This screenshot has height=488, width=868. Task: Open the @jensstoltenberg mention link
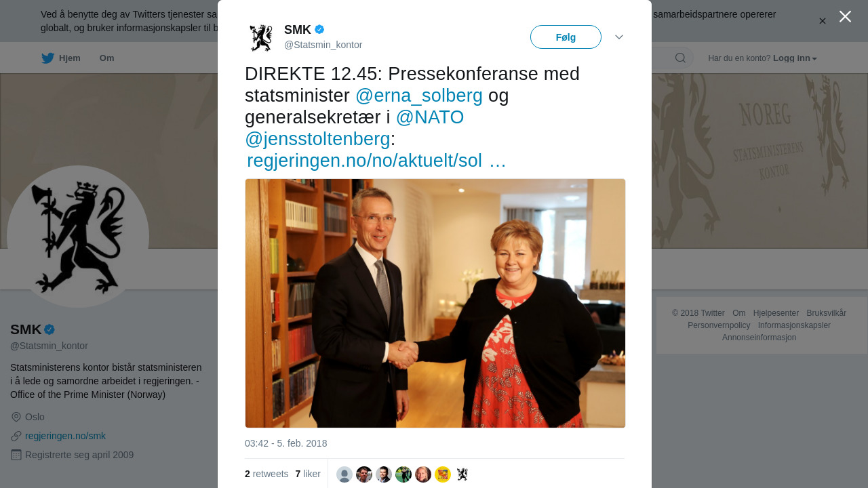click(317, 139)
